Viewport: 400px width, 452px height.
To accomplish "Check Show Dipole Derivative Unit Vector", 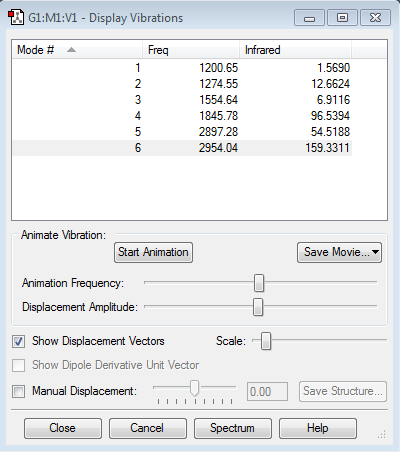I will (18, 365).
